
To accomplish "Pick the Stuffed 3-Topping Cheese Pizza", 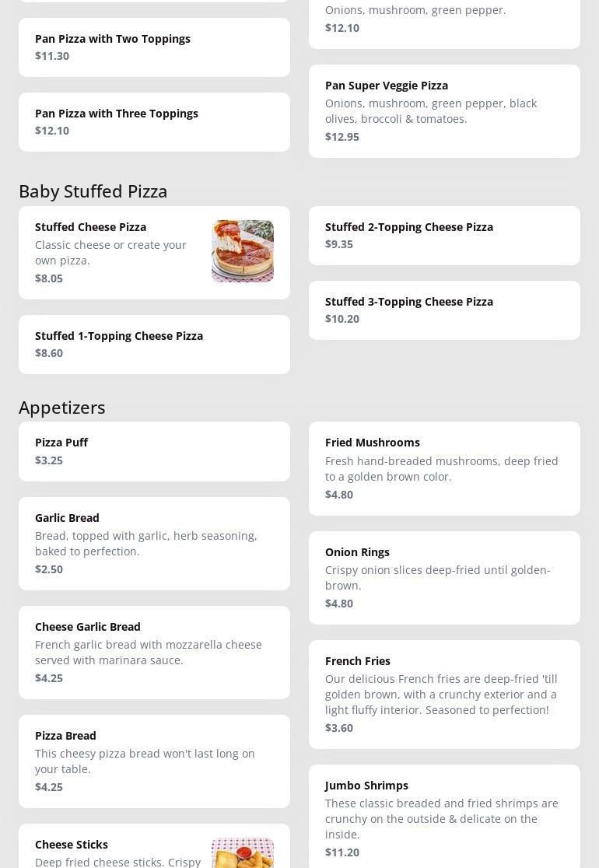I will tap(444, 310).
